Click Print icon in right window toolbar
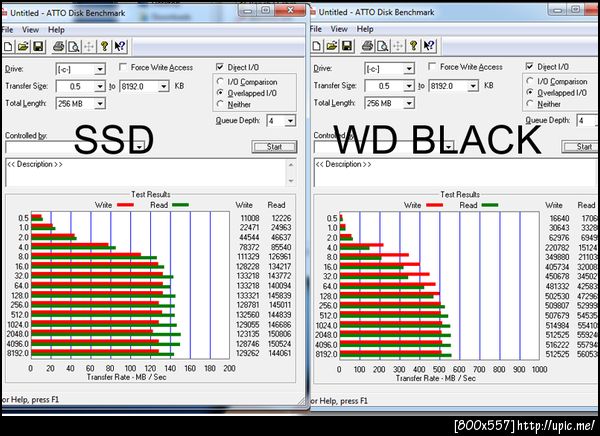600x436 pixels. pyautogui.click(x=368, y=46)
